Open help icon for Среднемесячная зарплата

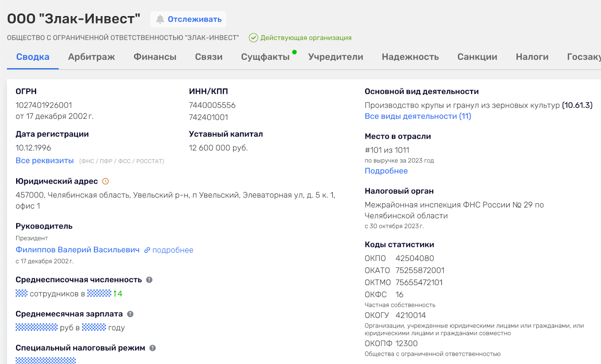point(130,314)
